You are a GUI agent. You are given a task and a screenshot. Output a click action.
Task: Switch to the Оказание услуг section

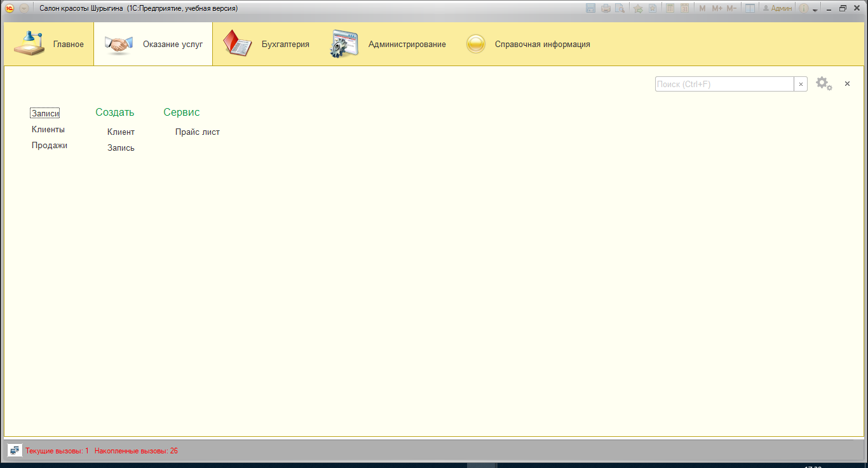pyautogui.click(x=153, y=45)
